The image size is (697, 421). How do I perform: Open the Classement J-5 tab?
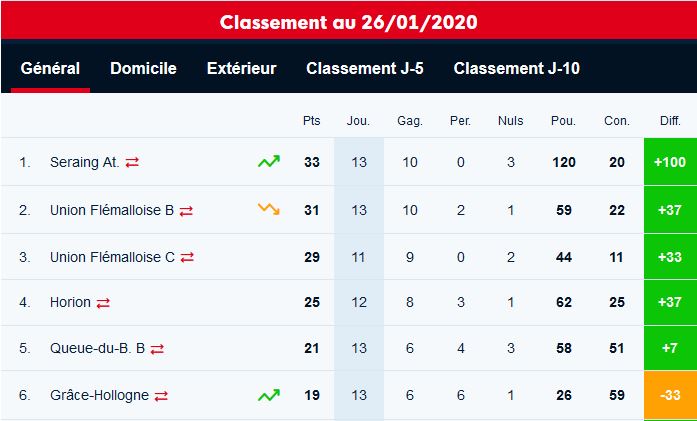pos(365,68)
